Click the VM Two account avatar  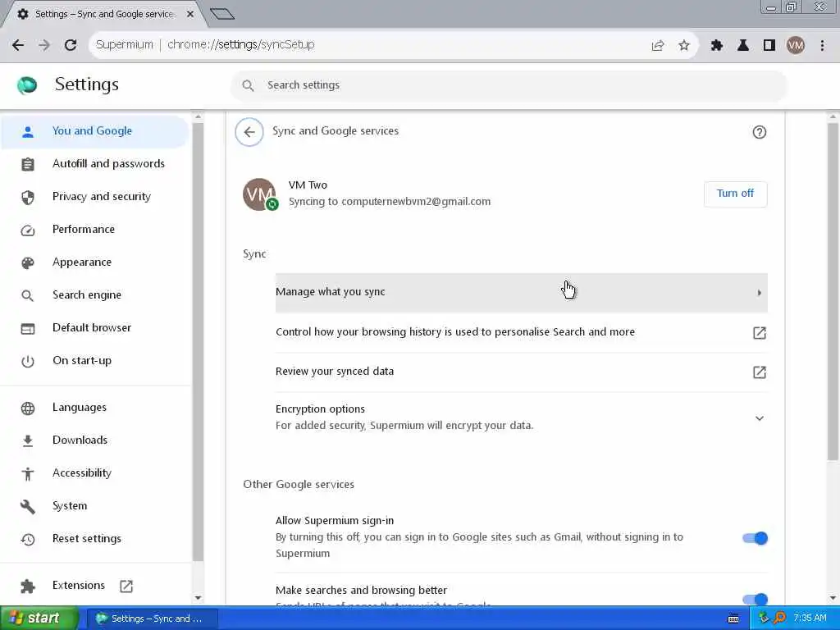pyautogui.click(x=260, y=194)
